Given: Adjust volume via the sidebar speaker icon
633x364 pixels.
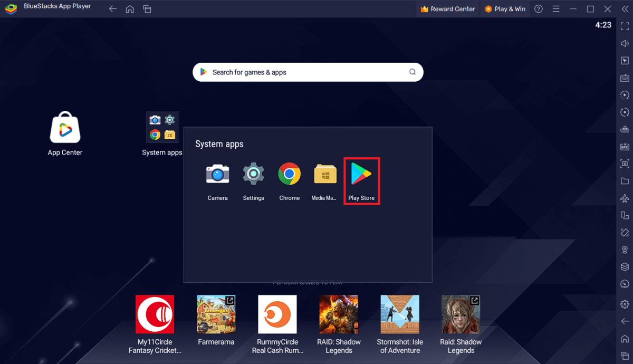Looking at the screenshot, I should point(625,43).
